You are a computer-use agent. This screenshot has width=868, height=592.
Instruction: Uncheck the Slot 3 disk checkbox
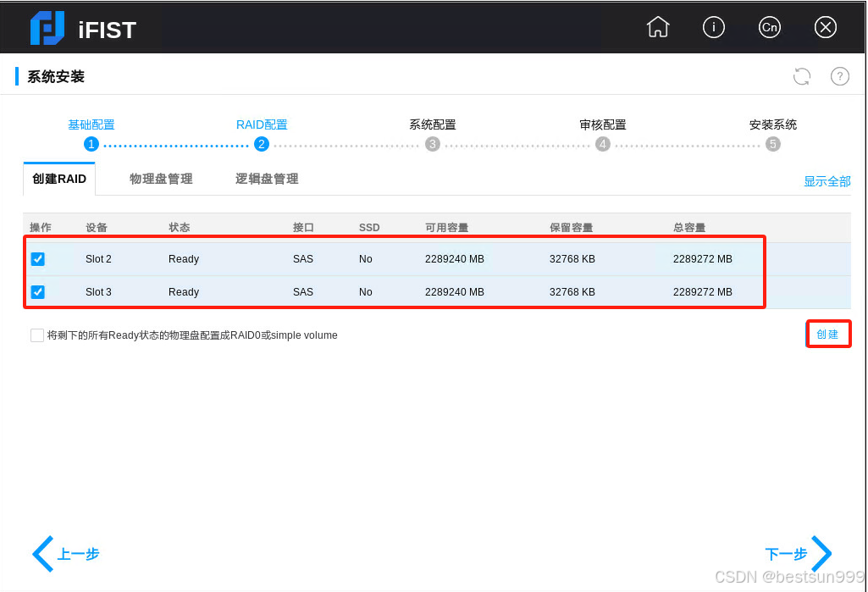pos(38,292)
